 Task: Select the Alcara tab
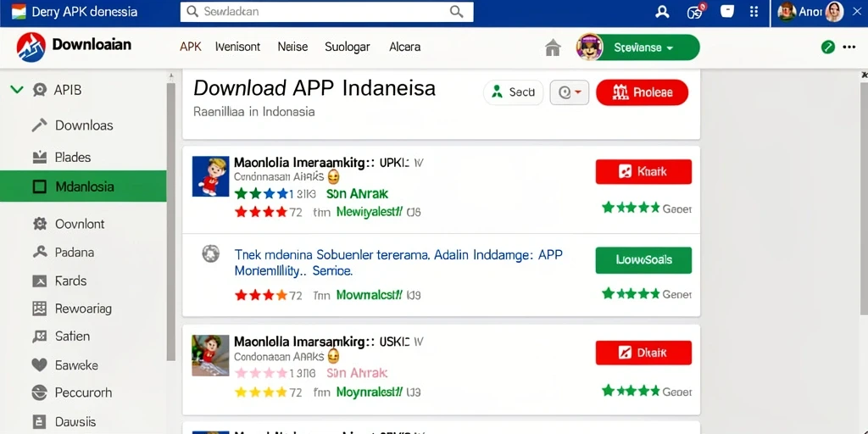(404, 47)
